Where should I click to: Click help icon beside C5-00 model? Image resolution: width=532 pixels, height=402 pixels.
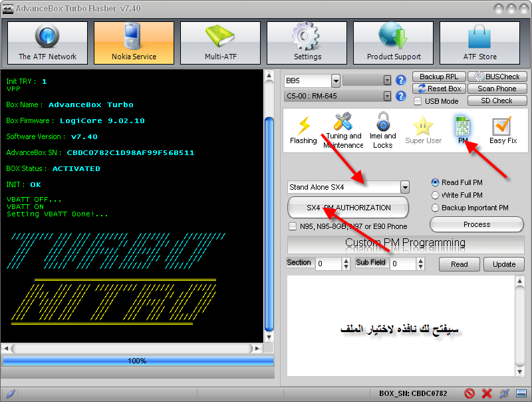pyautogui.click(x=401, y=96)
